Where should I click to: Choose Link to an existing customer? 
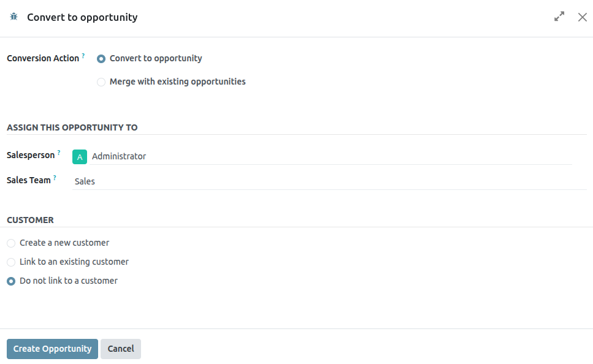11,262
